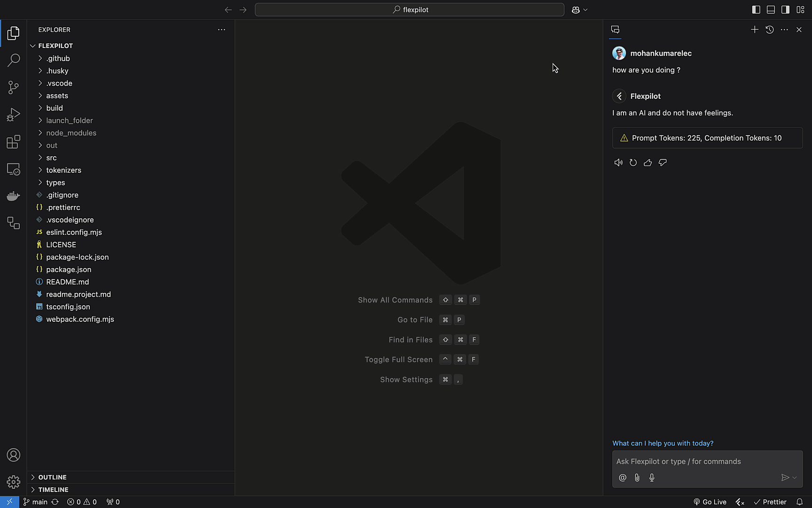Viewport: 812px width, 508px height.
Task: Open the Docker panel icon
Action: pos(13,196)
